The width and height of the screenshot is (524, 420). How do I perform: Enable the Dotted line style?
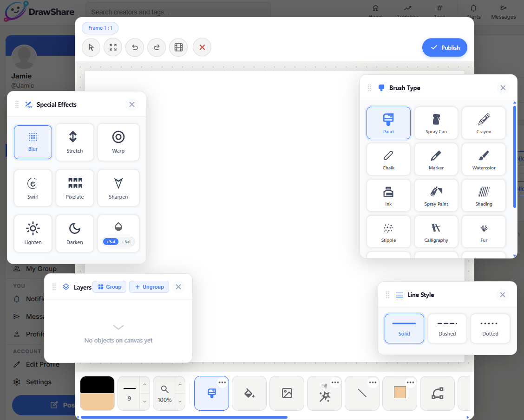pyautogui.click(x=490, y=328)
